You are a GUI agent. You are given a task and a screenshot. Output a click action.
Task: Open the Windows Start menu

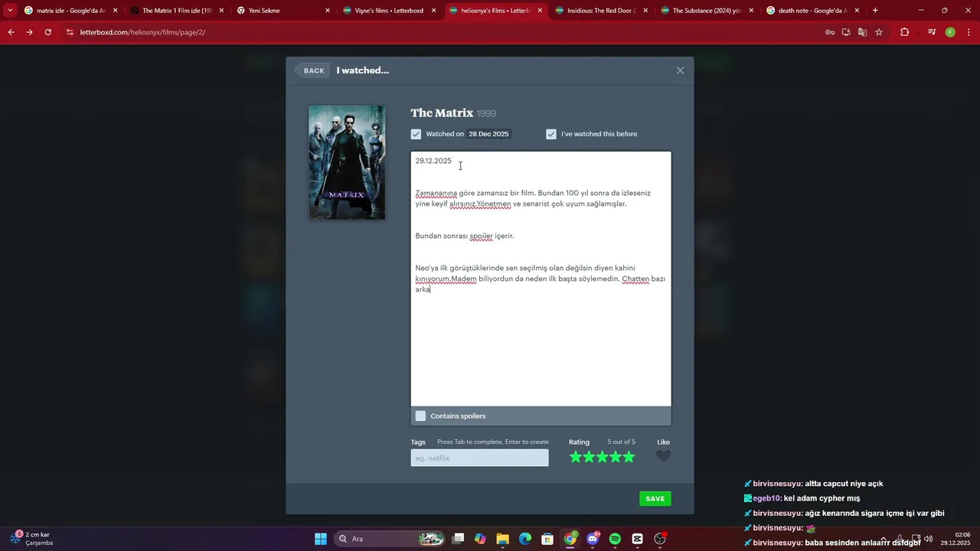pos(321,539)
